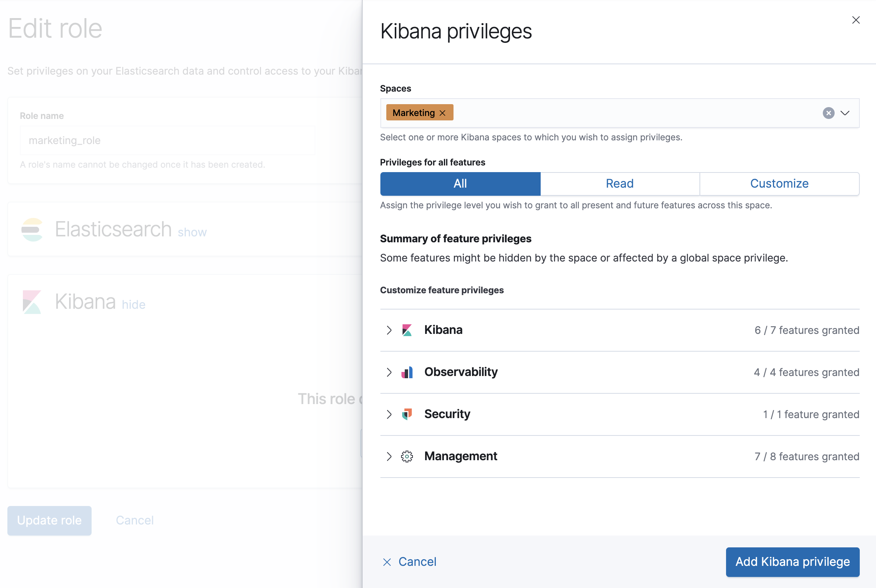Click the Elasticsearch logo in the role panel
This screenshot has width=876, height=588.
(x=32, y=229)
